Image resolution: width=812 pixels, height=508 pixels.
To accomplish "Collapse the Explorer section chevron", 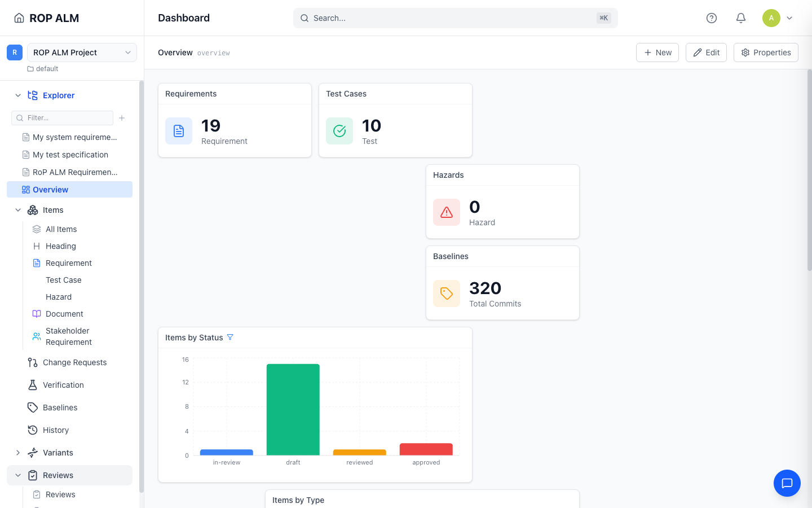I will click(18, 95).
